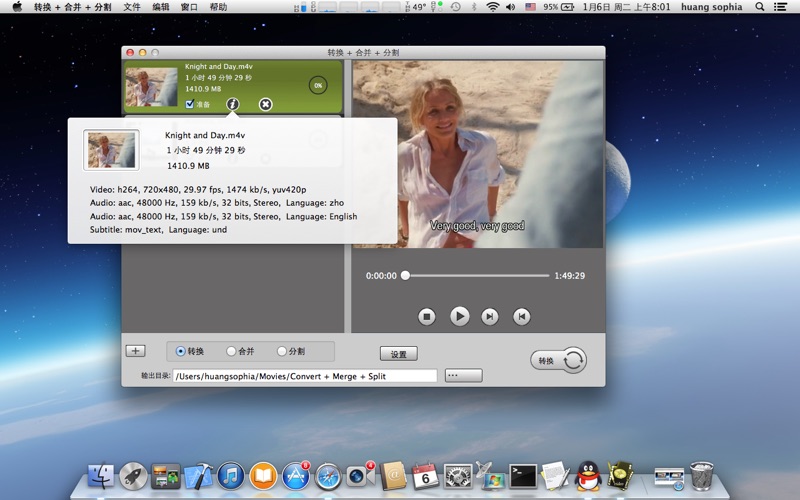Click the Video: h264, 720x480 info line
Screen dimensions: 800x500
(198, 189)
